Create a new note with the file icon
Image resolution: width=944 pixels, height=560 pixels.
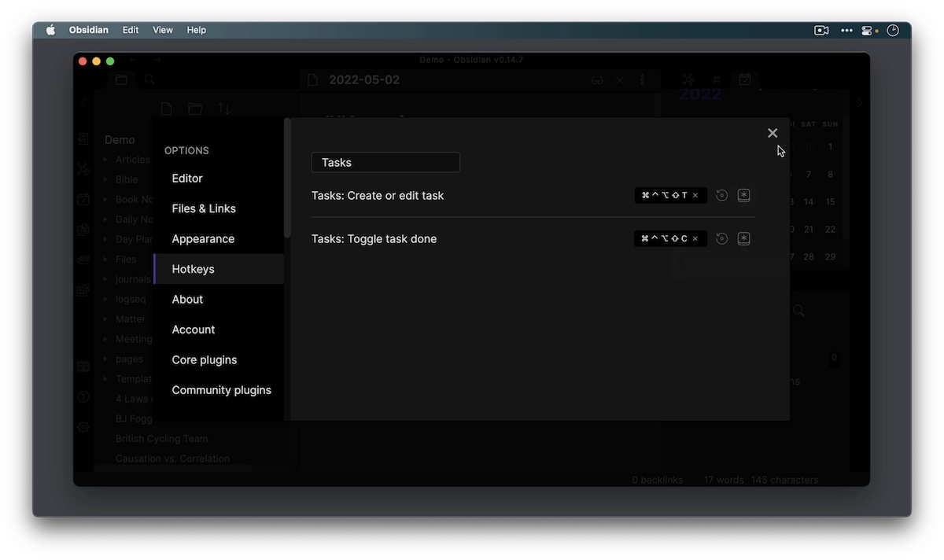166,109
